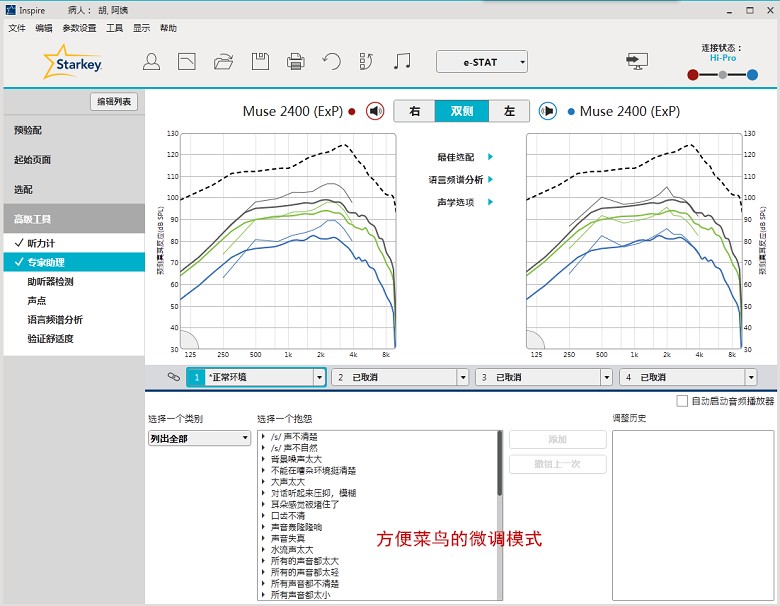Click the patient profile icon

click(x=151, y=62)
